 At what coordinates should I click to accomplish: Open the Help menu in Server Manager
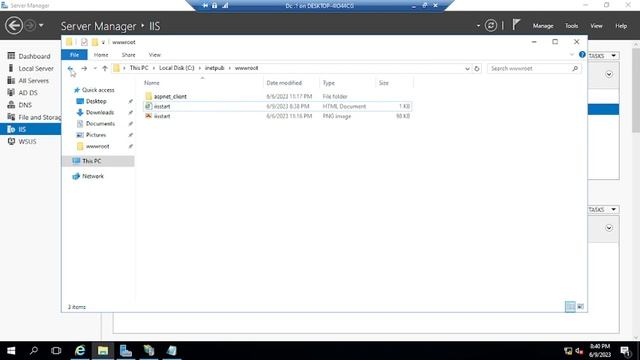click(x=621, y=26)
